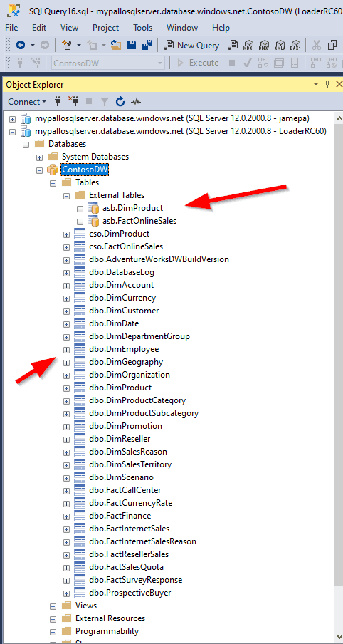Expand the Views folder
The height and width of the screenshot is (644, 343).
pyautogui.click(x=53, y=606)
